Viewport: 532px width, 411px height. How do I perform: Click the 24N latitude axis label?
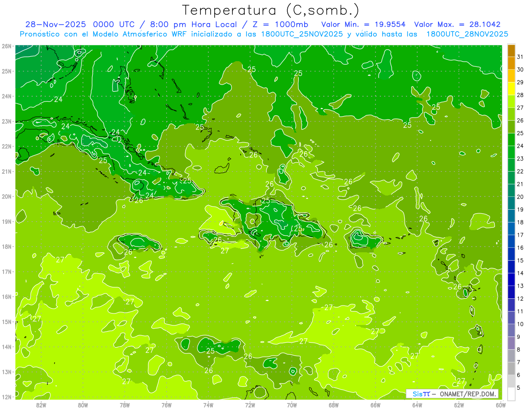point(6,96)
